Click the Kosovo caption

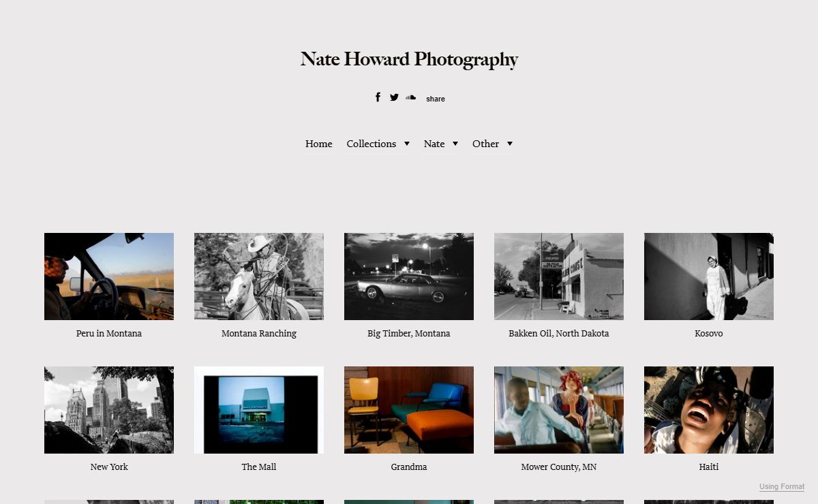pos(709,334)
